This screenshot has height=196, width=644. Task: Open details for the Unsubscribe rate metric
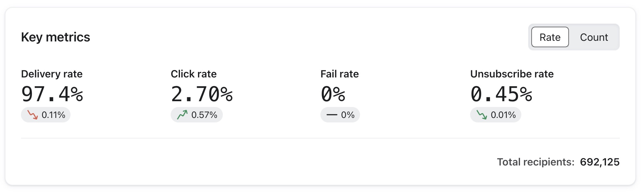pos(512,74)
